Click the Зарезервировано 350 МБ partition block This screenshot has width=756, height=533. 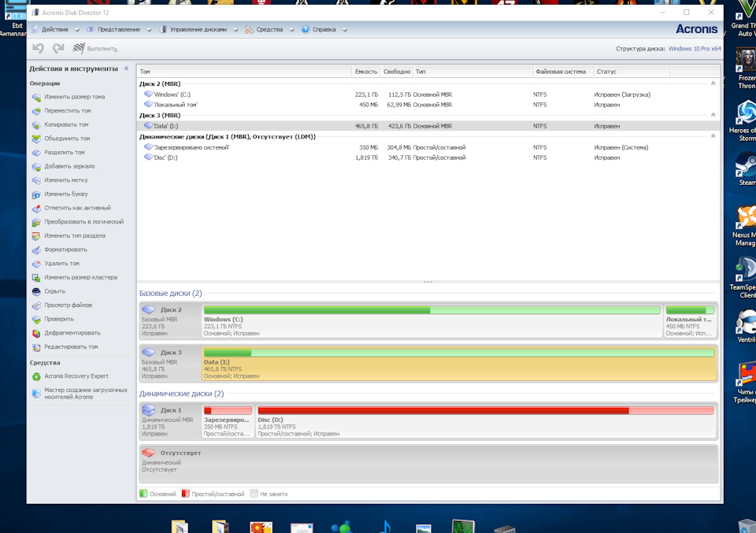pos(228,421)
